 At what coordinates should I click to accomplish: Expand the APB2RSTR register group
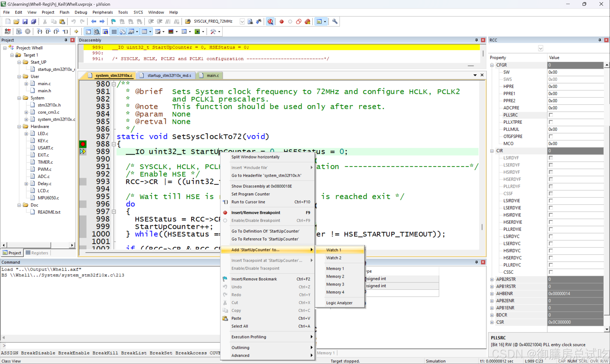pyautogui.click(x=492, y=279)
